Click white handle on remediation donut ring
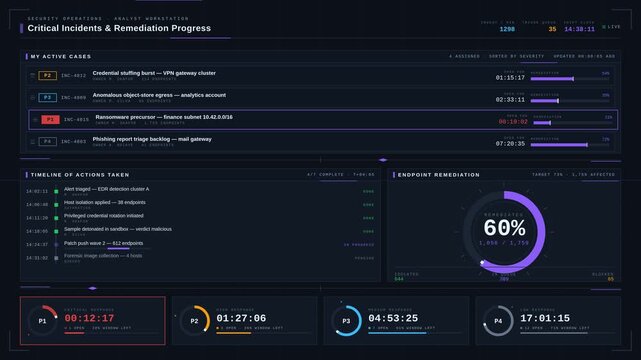The image size is (641, 360). tap(482, 262)
